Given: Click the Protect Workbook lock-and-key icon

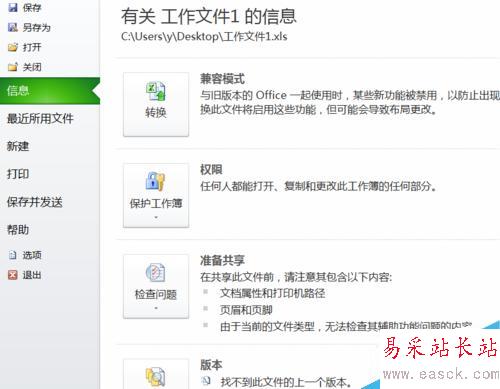Looking at the screenshot, I should (155, 181).
